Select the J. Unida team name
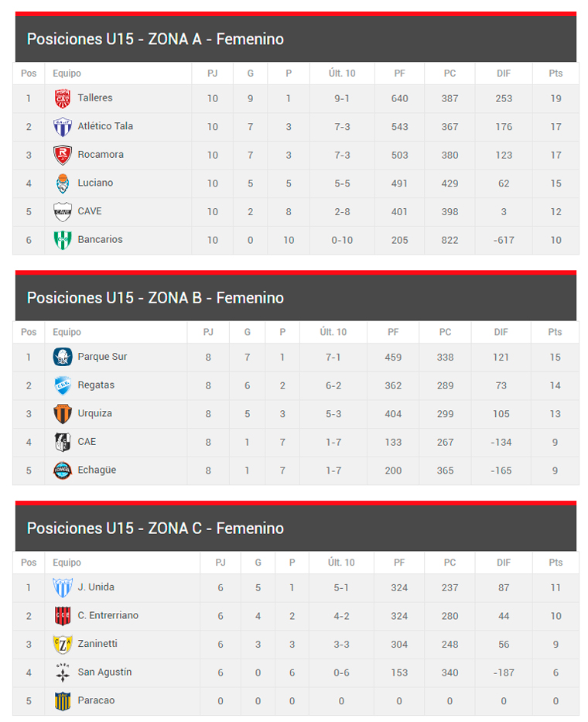This screenshot has width=588, height=722. [x=96, y=587]
